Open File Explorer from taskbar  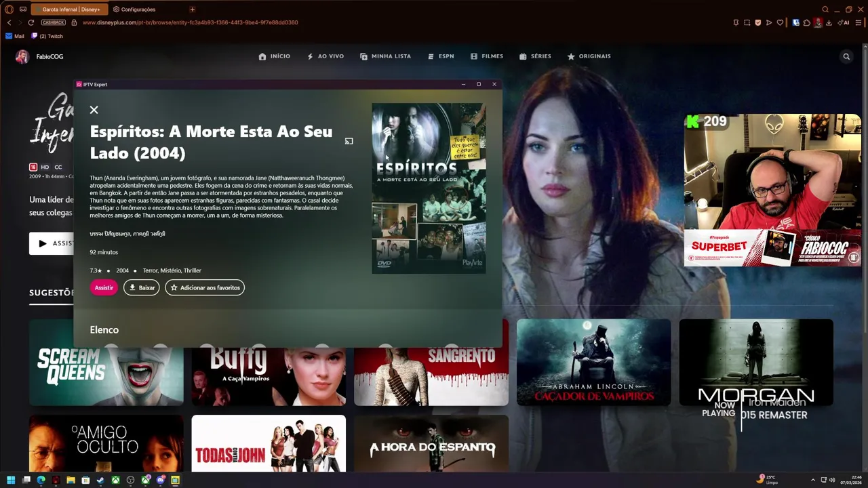coord(71,480)
